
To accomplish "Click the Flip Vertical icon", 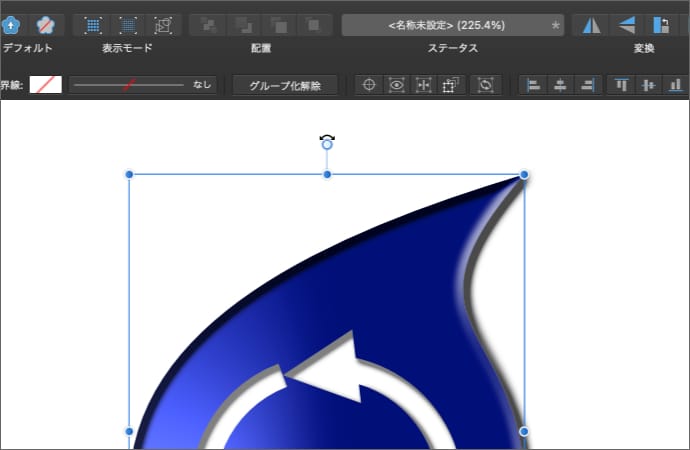I will pos(626,25).
